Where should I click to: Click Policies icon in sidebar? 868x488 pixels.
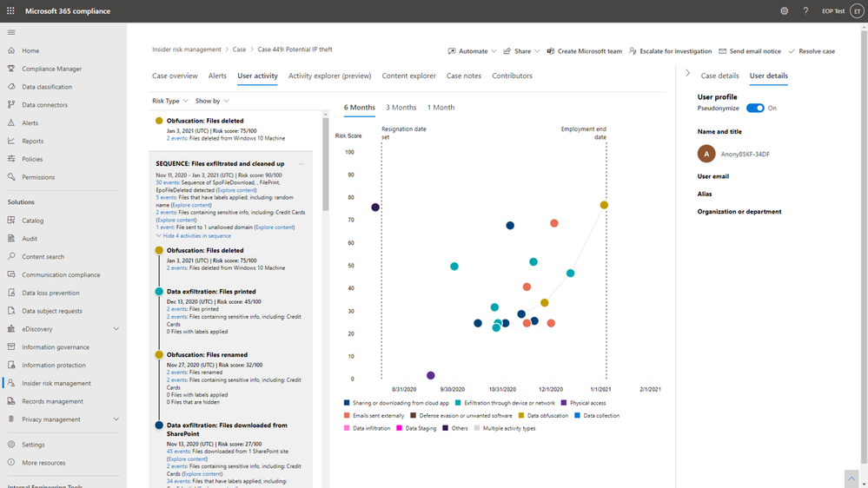click(11, 159)
